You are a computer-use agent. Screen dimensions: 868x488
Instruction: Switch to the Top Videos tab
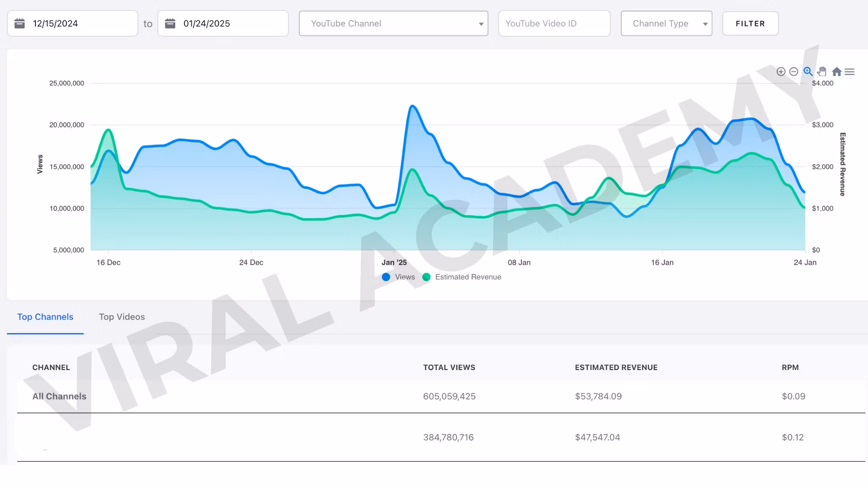122,317
